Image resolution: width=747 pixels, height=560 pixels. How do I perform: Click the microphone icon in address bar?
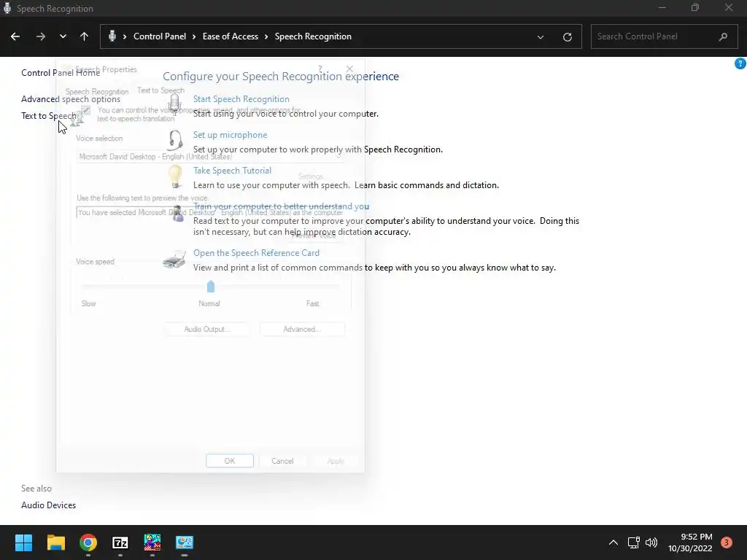(x=112, y=36)
